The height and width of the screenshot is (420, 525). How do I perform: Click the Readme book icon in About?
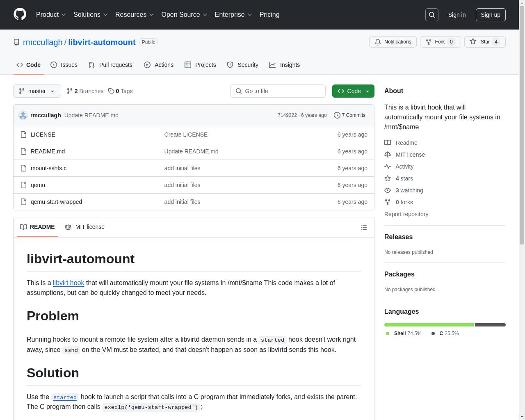(388, 143)
